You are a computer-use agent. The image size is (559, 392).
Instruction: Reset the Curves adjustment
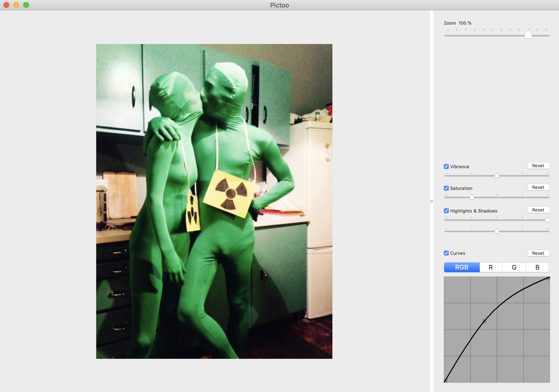pyautogui.click(x=538, y=253)
